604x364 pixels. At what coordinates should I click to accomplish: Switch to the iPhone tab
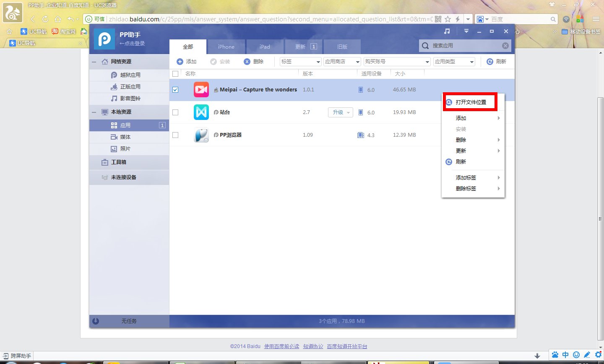[x=226, y=47]
